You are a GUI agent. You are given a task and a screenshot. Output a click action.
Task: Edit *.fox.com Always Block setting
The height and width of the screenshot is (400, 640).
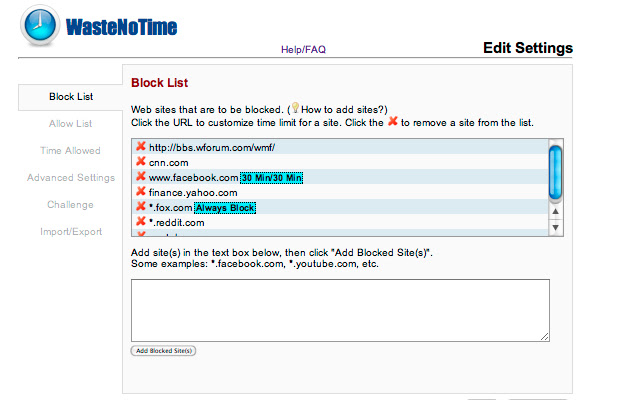click(x=224, y=207)
